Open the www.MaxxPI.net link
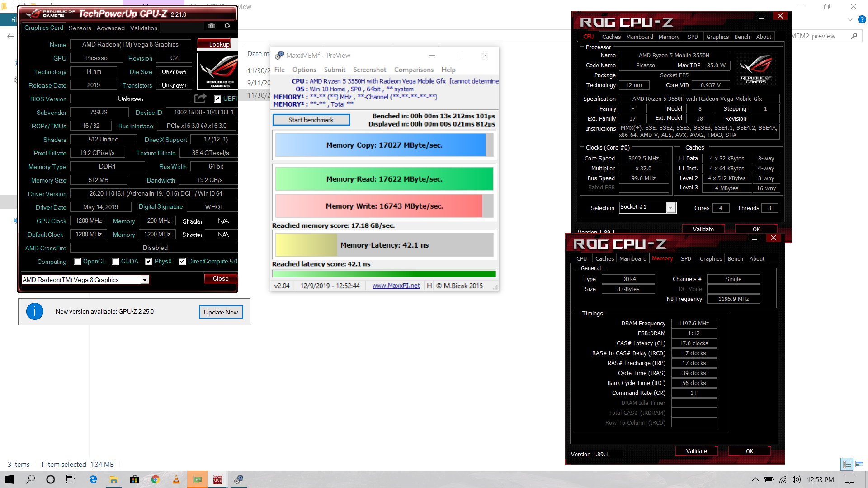868x488 pixels. point(396,286)
